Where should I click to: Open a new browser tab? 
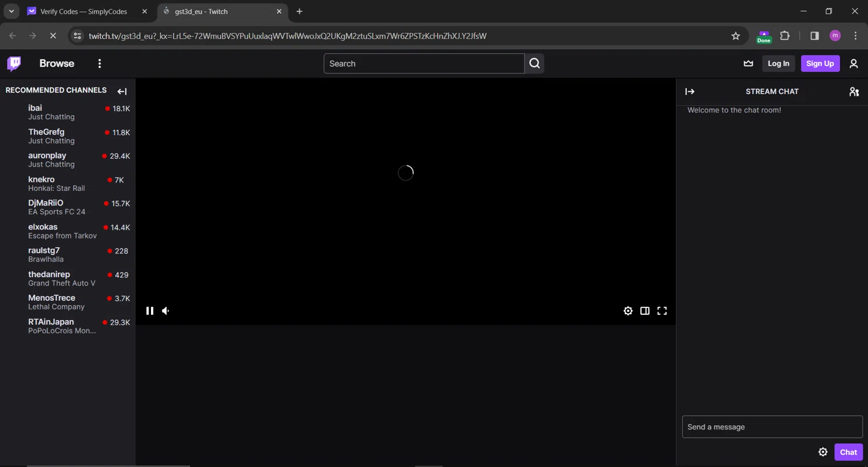pyautogui.click(x=299, y=12)
